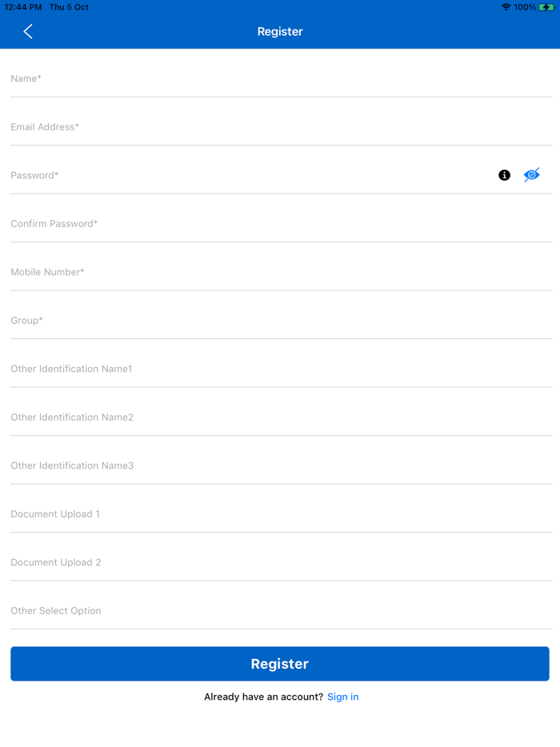
Task: Tap the battery status icon
Action: [546, 7]
